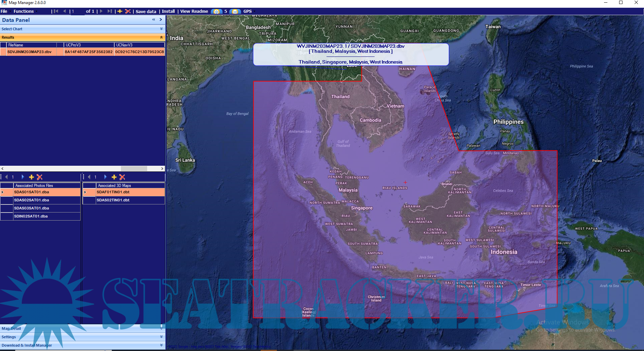Click the yellow add record icon in top toolbar

120,11
